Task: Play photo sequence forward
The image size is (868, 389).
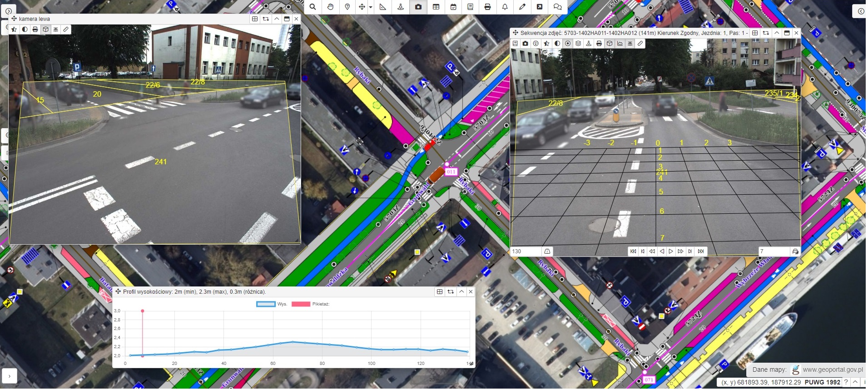Action: coord(671,251)
